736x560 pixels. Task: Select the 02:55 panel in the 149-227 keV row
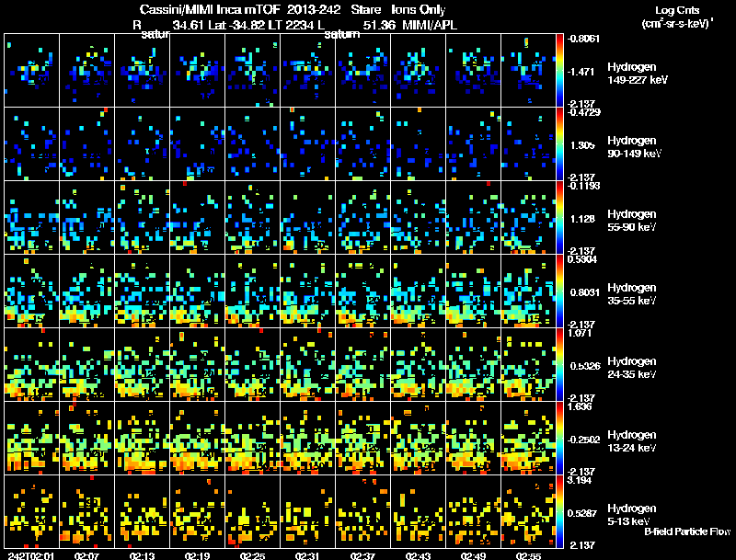pos(528,70)
